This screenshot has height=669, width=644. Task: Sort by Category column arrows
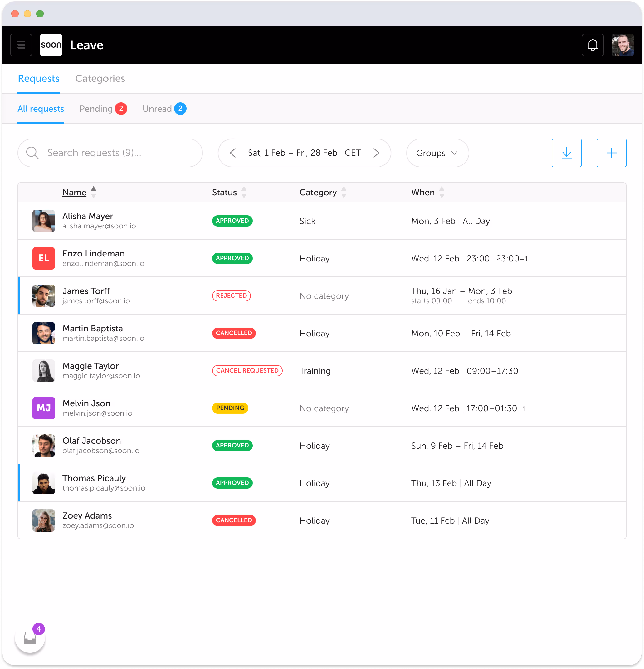click(344, 192)
